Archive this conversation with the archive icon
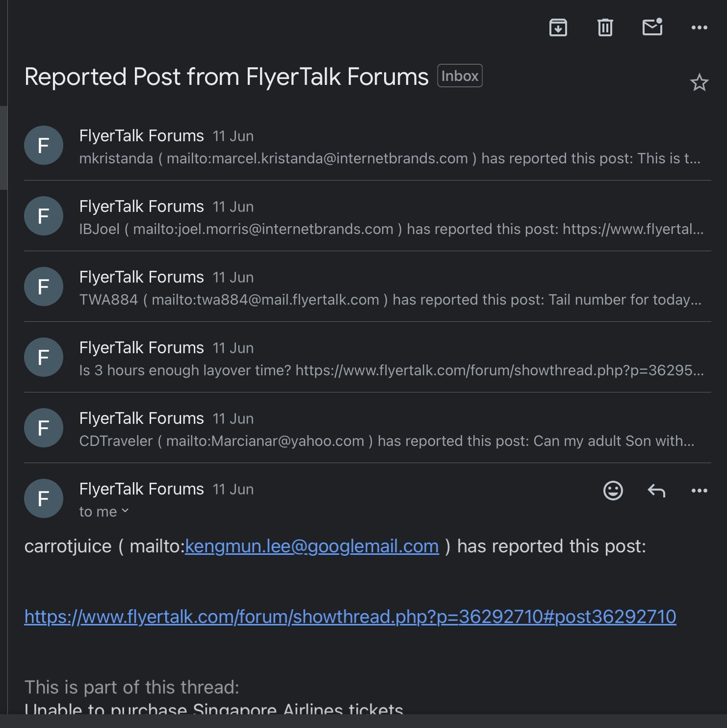 click(x=558, y=27)
